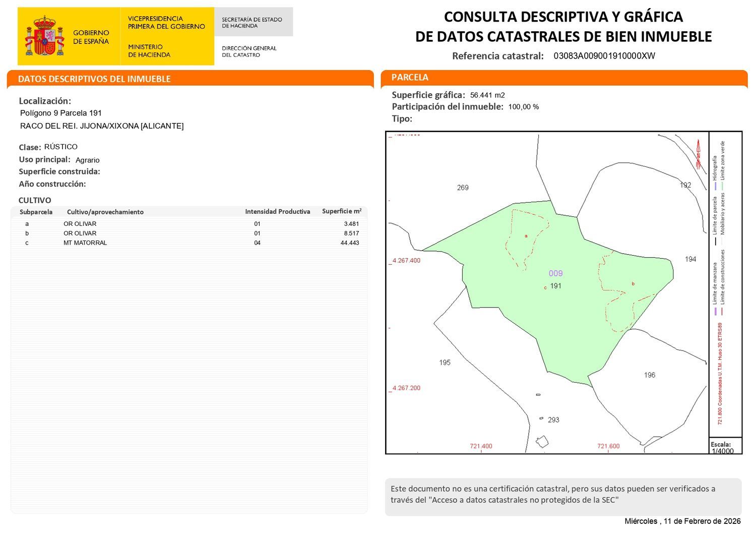Click the 191 parcel label on the map
This screenshot has height=534, width=756.
click(555, 286)
